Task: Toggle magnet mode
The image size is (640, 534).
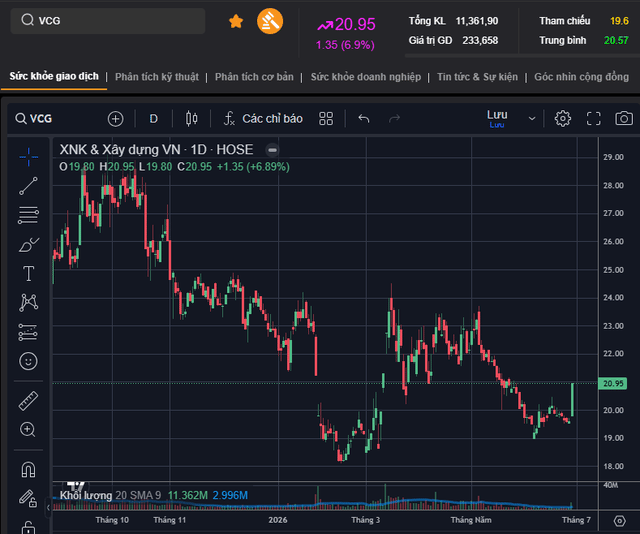Action: click(x=29, y=469)
